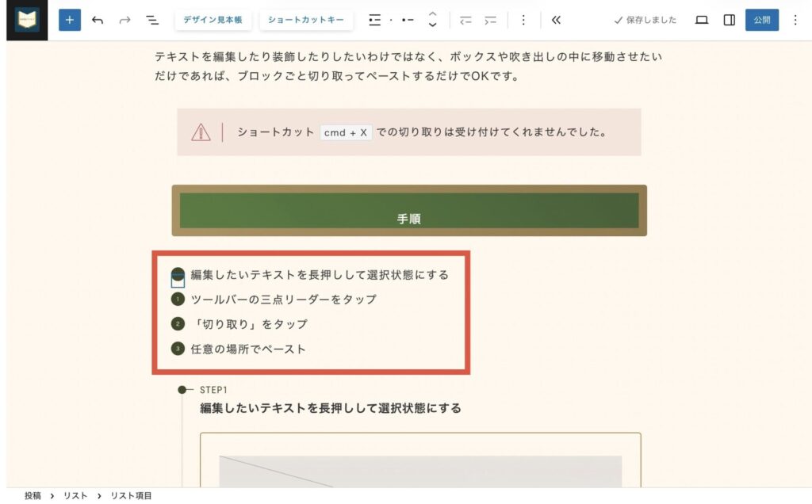Viewport: 812px width, 504px height.
Task: Open editor options menu beside 公開
Action: (795, 20)
